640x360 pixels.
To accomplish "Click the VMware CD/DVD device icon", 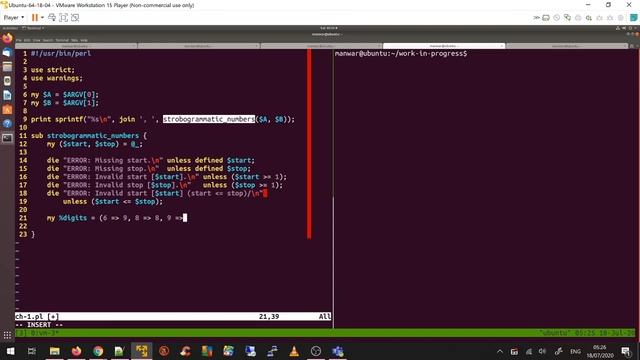I will pos(557,18).
